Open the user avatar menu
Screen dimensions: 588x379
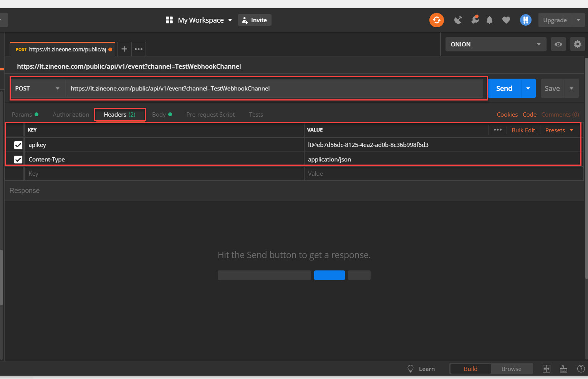(x=525, y=20)
